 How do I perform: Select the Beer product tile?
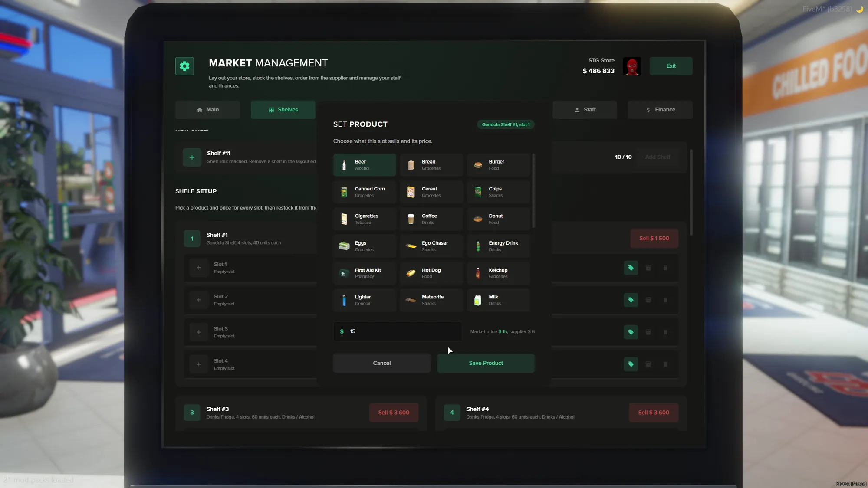point(365,165)
